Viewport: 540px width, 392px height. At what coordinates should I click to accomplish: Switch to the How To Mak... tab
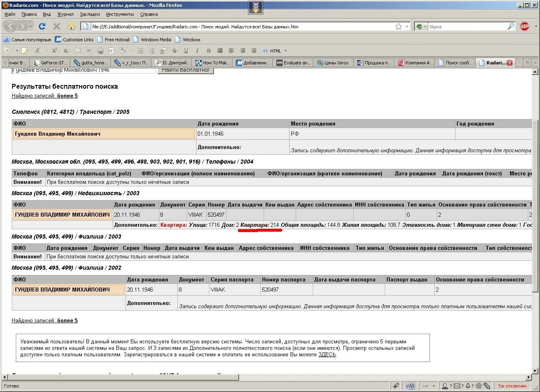click(213, 63)
